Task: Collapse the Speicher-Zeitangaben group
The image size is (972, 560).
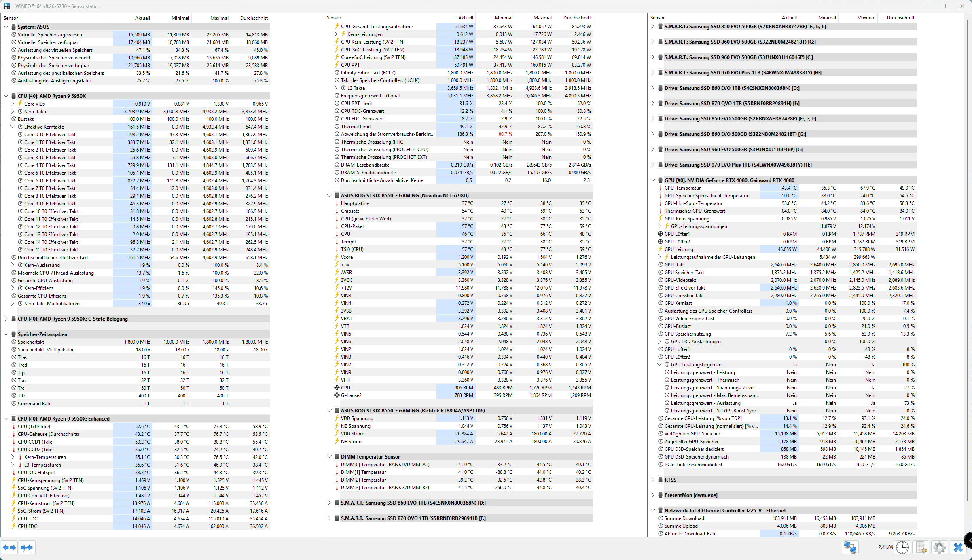Action: 6,334
